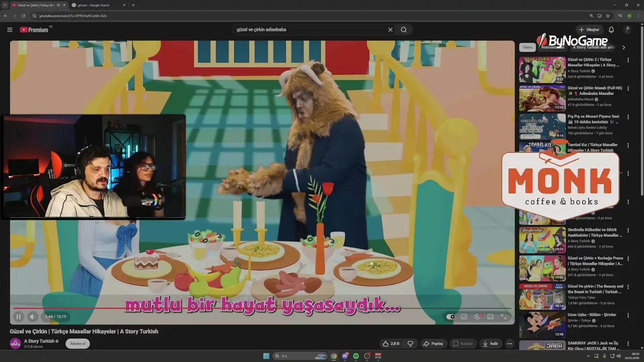Go back in the browser
Viewport: 644px width, 362px height.
pos(5,16)
